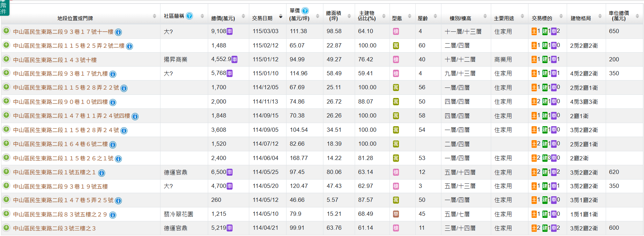Select community name 翡冷翠花園
The height and width of the screenshot is (236, 644).
[x=178, y=214]
